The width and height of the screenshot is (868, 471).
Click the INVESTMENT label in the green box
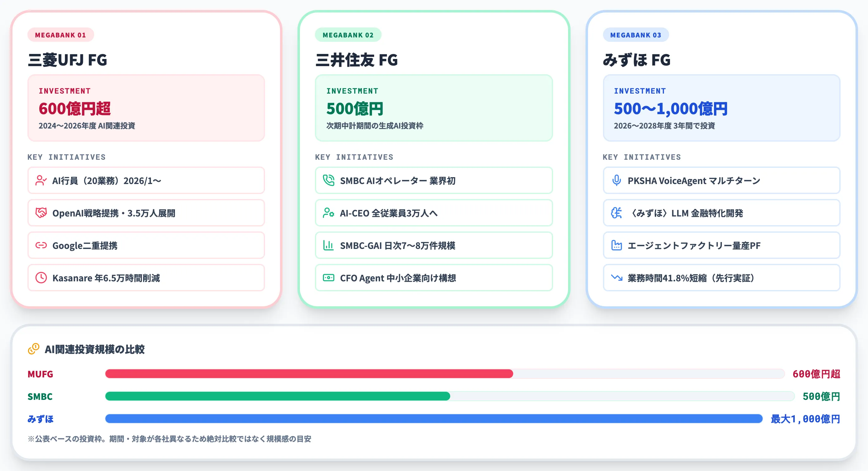[x=352, y=91]
